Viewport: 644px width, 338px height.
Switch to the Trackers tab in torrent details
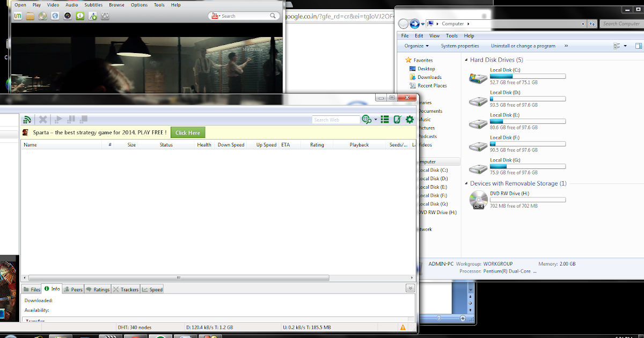coord(126,289)
